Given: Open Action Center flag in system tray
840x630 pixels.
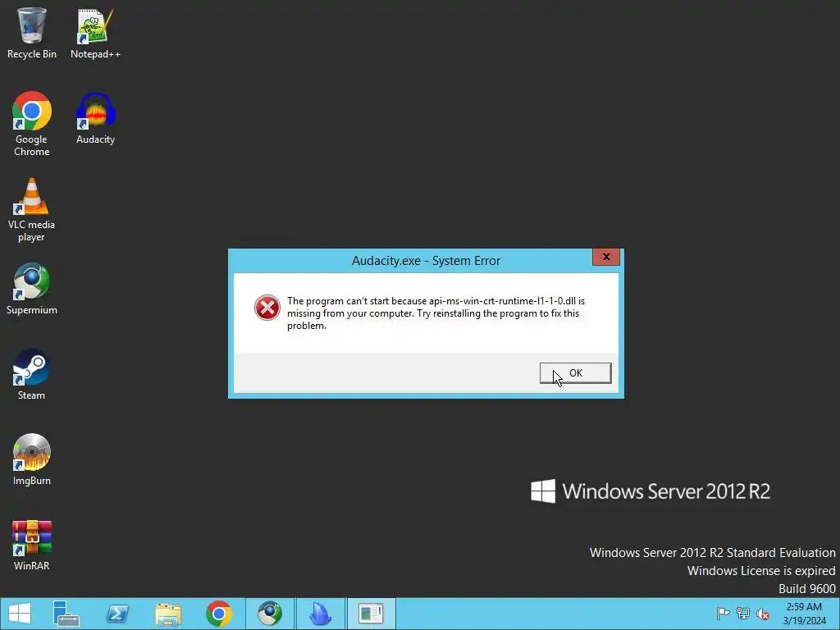Looking at the screenshot, I should (723, 614).
